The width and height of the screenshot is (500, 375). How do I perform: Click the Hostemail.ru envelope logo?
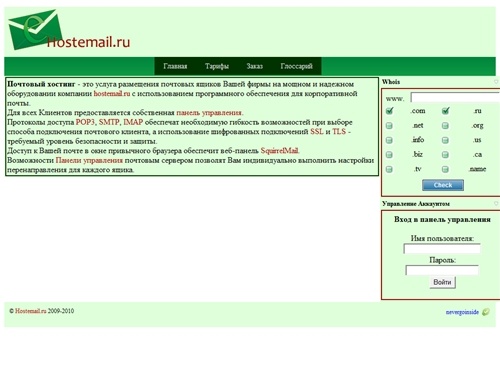click(x=69, y=30)
